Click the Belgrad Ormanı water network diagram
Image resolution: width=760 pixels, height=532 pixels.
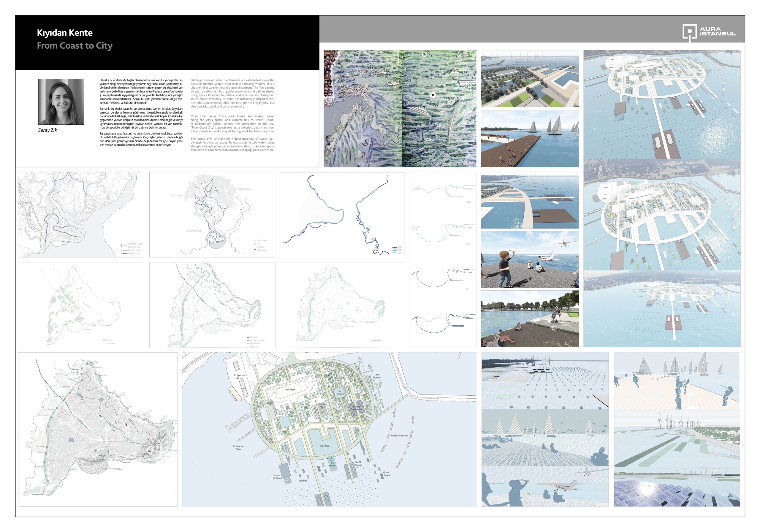[x=212, y=214]
